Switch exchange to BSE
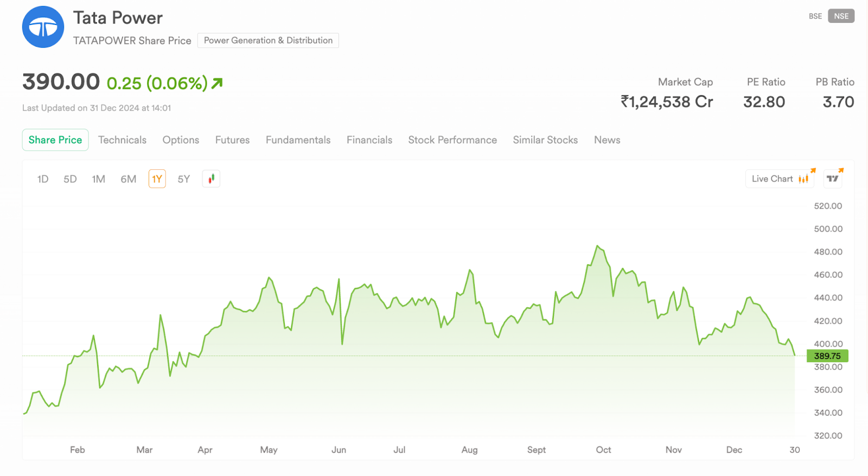Image resolution: width=868 pixels, height=476 pixels. point(815,16)
